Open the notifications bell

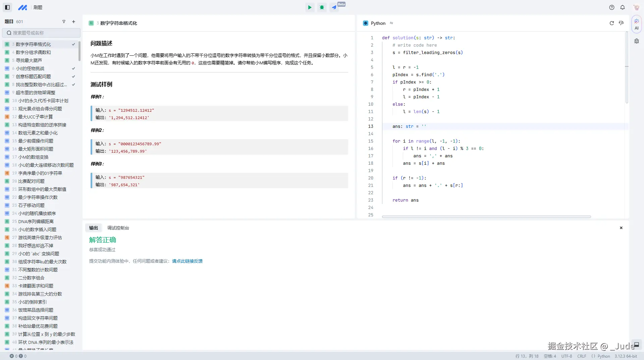point(623,7)
